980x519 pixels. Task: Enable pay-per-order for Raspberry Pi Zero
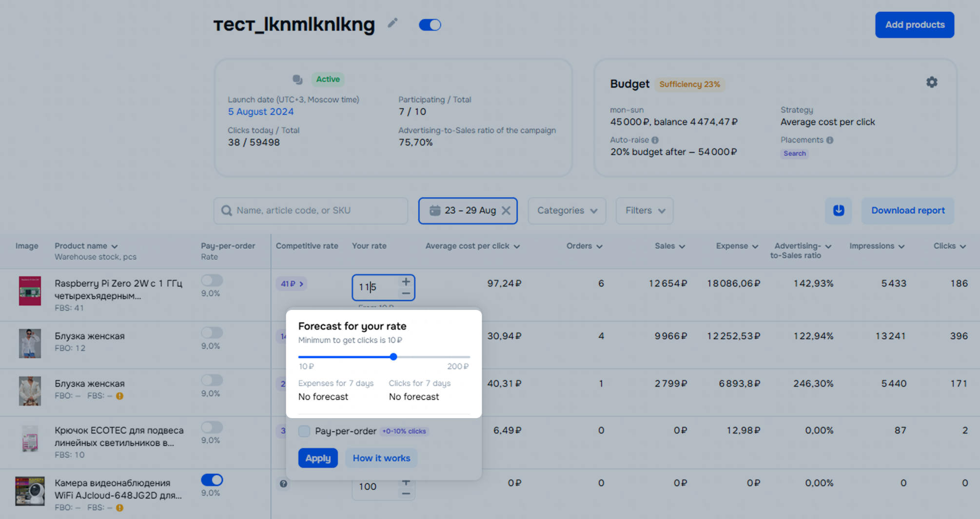(x=212, y=281)
